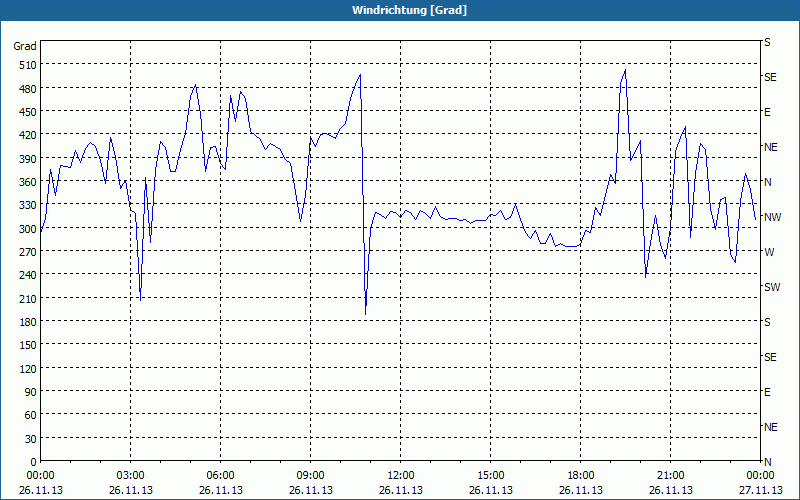This screenshot has height=500, width=800.
Task: Click the 90 y-axis value
Action: (x=31, y=392)
